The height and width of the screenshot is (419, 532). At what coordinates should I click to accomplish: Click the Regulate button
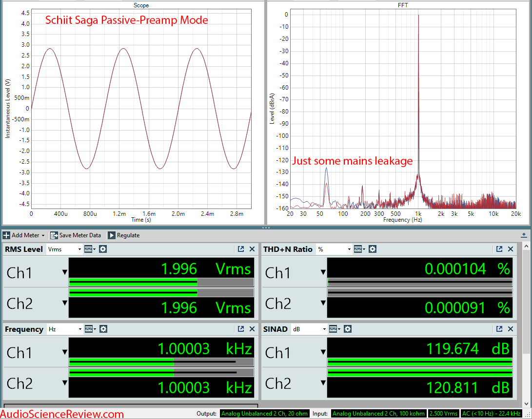pos(124,235)
